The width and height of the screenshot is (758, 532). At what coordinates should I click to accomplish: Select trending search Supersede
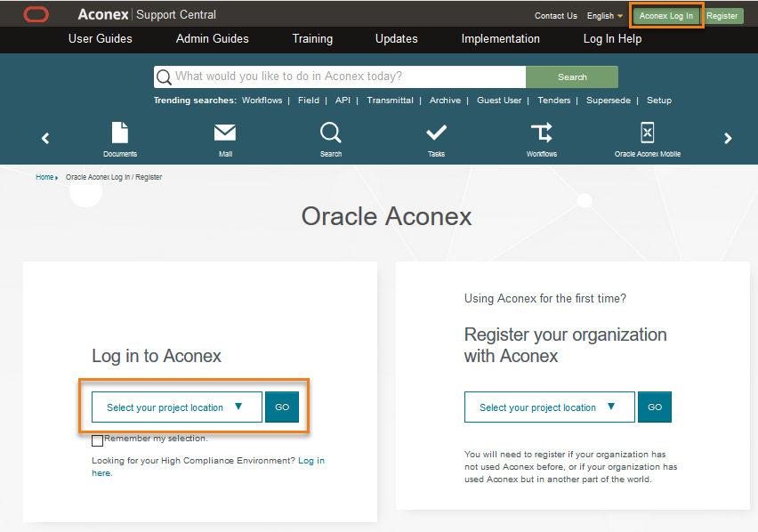pyautogui.click(x=609, y=100)
